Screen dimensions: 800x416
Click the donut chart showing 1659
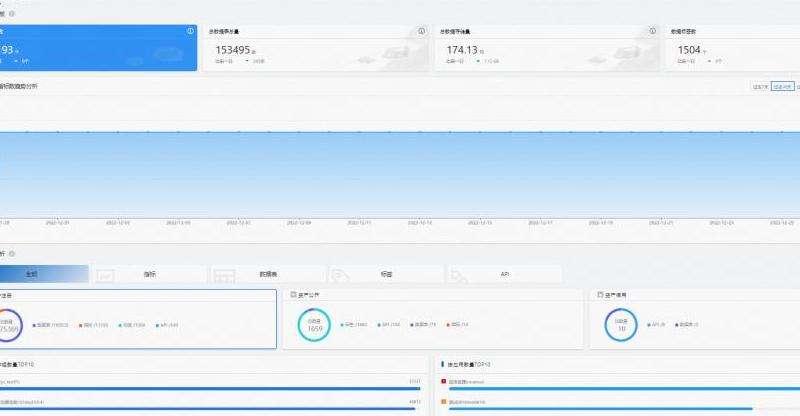pos(314,324)
